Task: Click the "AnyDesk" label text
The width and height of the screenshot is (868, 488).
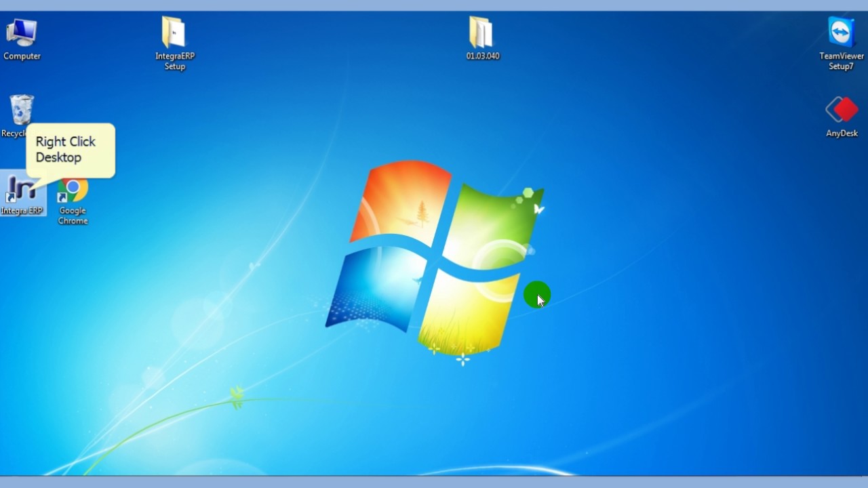Action: click(842, 134)
